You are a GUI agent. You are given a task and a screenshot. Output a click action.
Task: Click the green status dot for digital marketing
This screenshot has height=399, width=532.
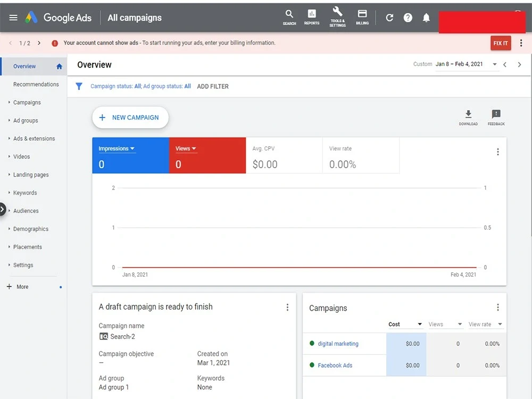tap(312, 343)
